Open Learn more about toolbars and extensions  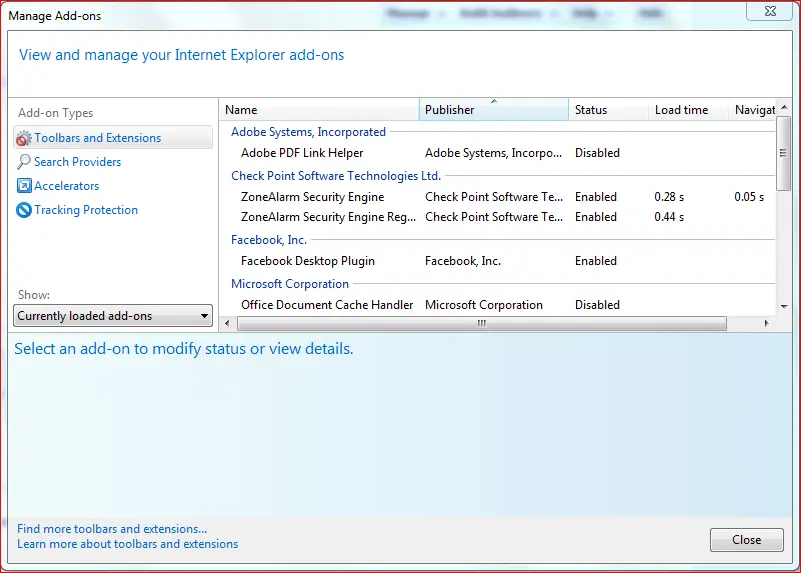pyautogui.click(x=127, y=544)
